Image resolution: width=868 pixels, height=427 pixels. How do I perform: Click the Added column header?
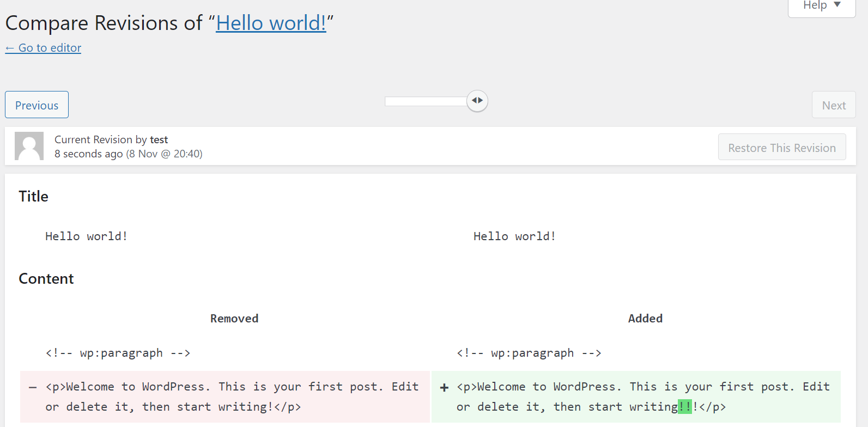tap(645, 319)
